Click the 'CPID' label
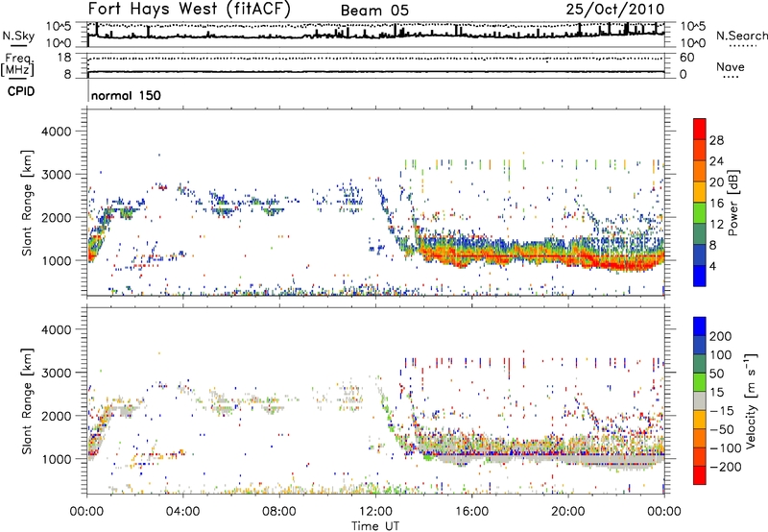This screenshot has width=768, height=532. (x=21, y=91)
